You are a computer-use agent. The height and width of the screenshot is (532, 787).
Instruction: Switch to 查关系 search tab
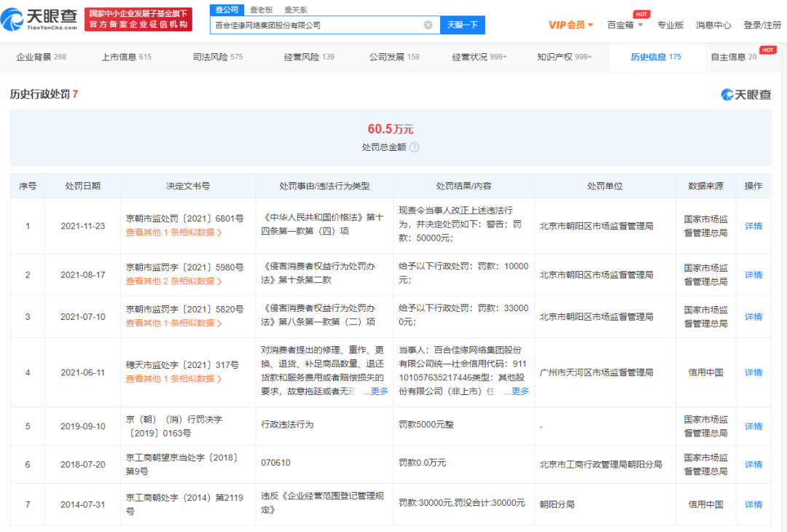pyautogui.click(x=296, y=9)
